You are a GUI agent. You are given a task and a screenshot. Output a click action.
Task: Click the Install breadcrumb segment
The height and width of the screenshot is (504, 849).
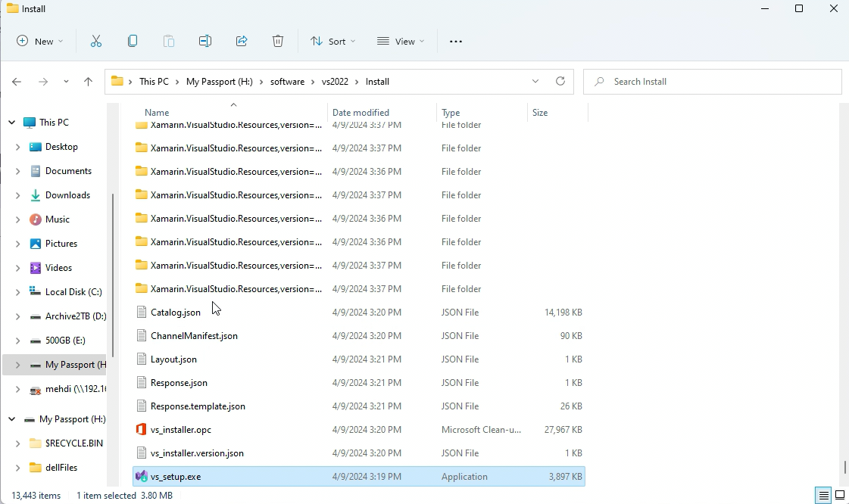[377, 82]
